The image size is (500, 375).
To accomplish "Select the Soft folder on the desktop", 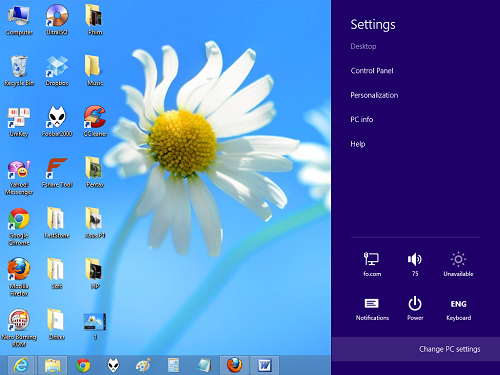I will tap(57, 273).
